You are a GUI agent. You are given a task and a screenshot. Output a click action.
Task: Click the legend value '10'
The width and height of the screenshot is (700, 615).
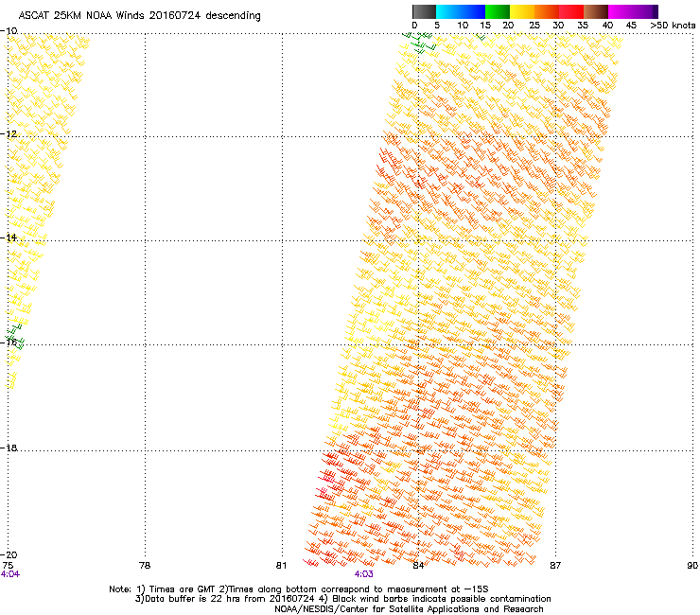[x=463, y=26]
